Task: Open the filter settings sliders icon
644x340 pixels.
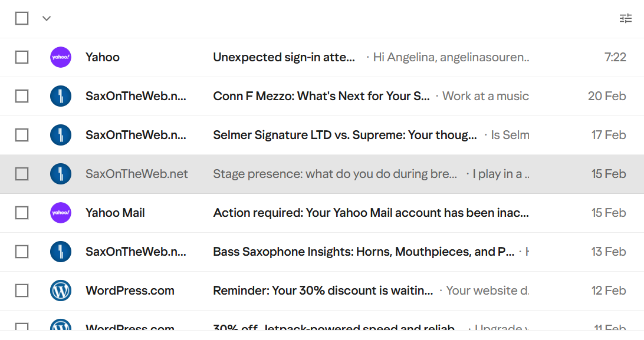Action: (x=625, y=18)
